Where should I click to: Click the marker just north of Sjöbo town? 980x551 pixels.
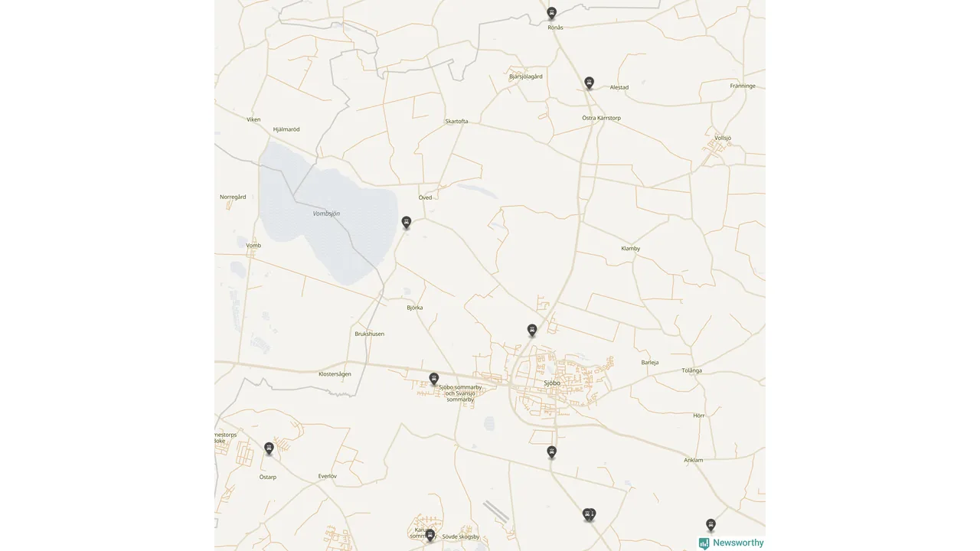tap(532, 331)
